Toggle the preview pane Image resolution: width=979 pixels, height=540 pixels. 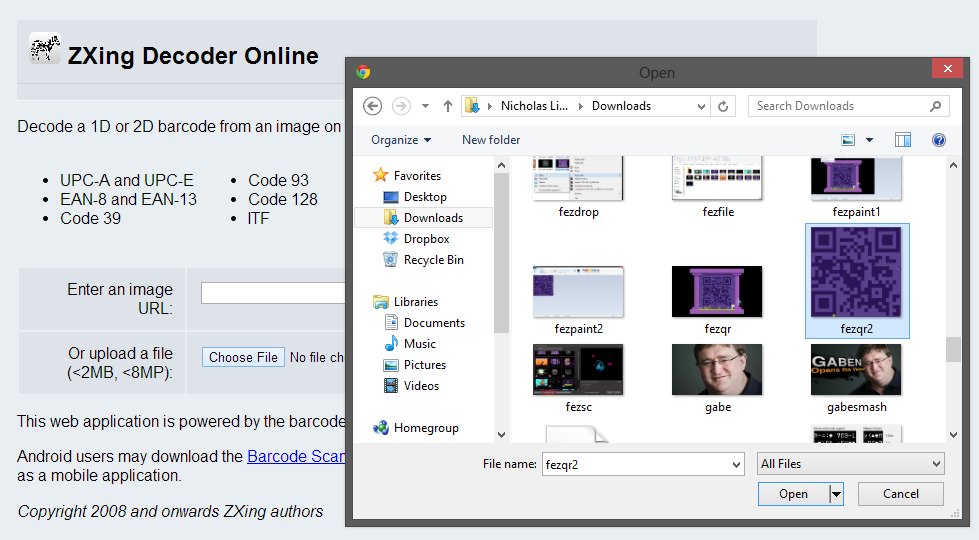tap(903, 140)
